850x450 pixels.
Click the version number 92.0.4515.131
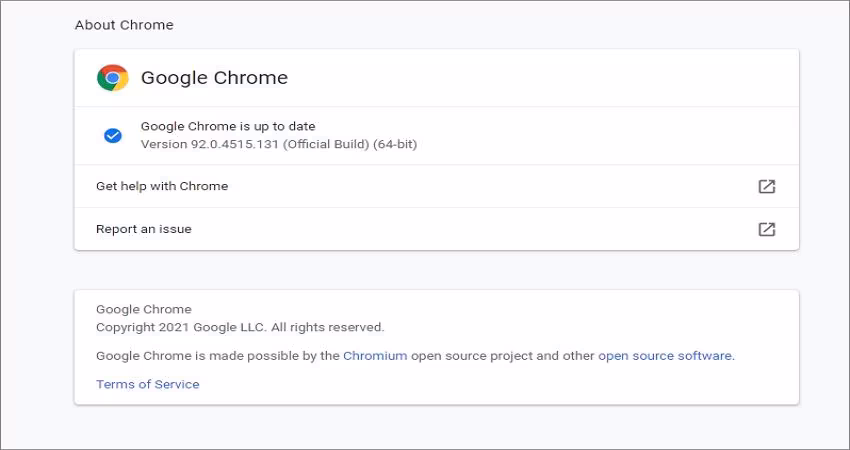click(233, 144)
